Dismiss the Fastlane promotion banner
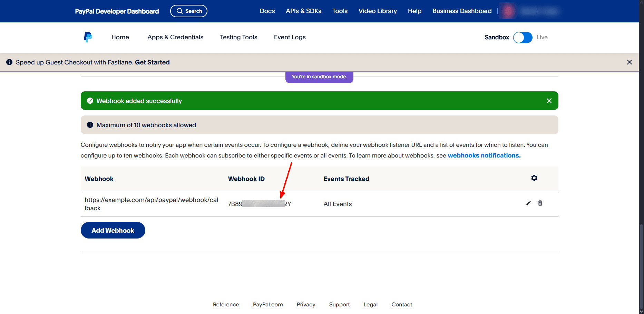The height and width of the screenshot is (314, 644). point(630,62)
